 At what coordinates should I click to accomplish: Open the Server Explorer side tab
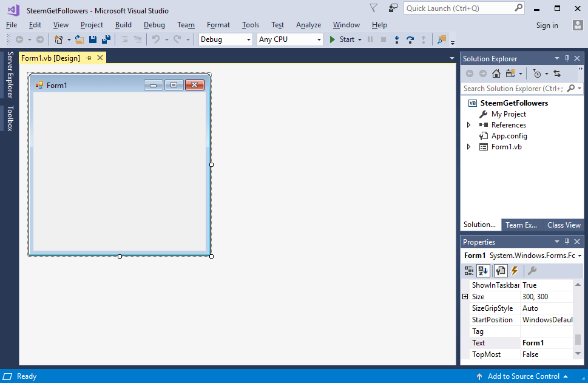[x=10, y=75]
